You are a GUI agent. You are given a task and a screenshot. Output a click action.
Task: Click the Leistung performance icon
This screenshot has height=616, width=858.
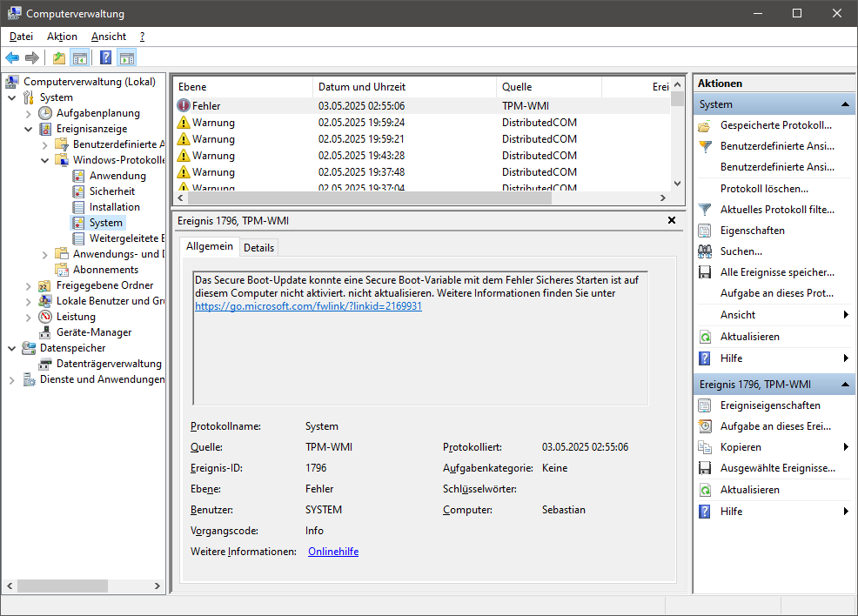[45, 317]
